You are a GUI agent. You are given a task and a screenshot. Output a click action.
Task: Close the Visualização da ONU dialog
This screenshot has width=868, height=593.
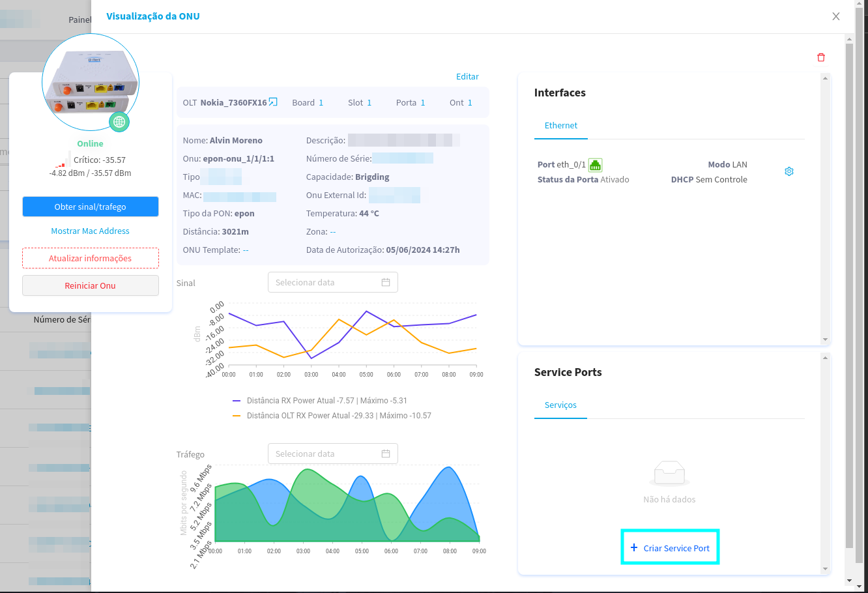(x=835, y=16)
